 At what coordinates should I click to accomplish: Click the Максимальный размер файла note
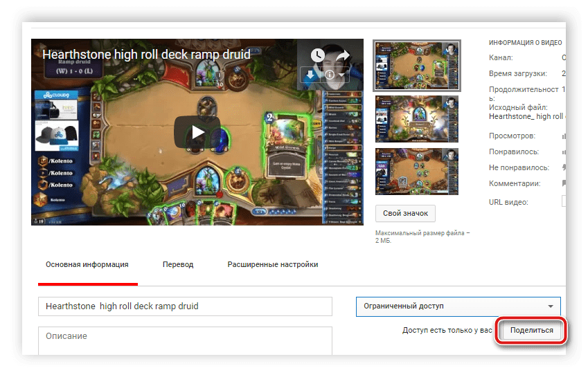pos(422,237)
